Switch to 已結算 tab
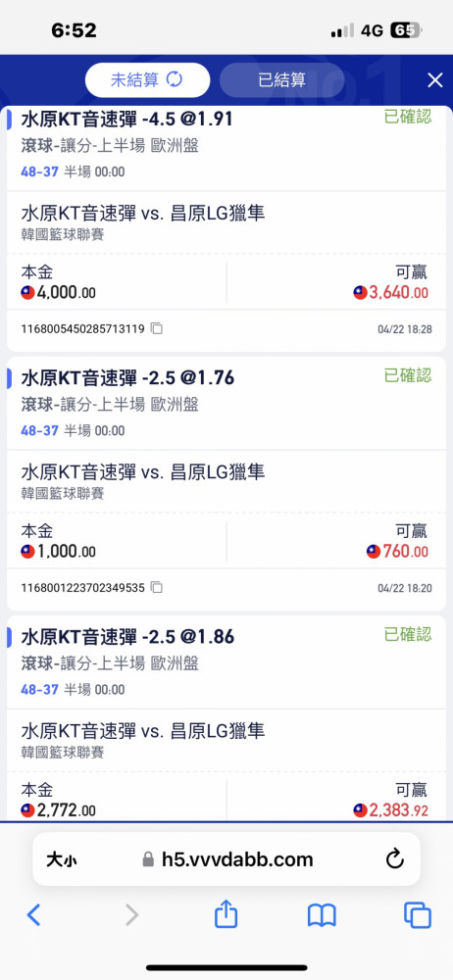Image resolution: width=453 pixels, height=980 pixels. [281, 80]
